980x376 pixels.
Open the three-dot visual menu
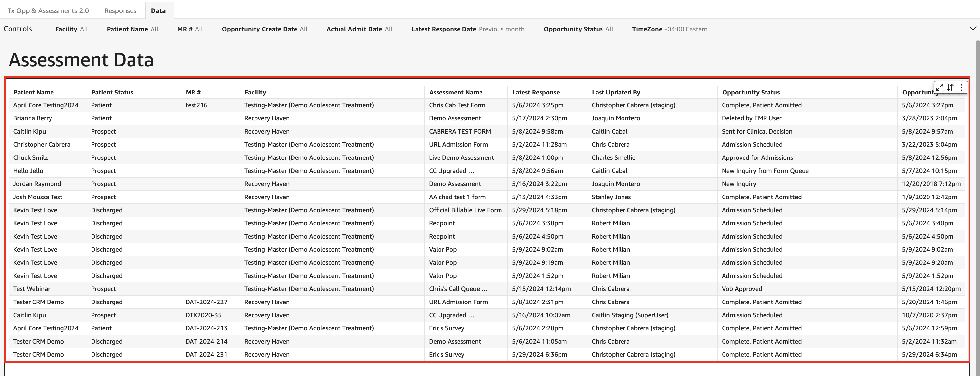(x=961, y=87)
